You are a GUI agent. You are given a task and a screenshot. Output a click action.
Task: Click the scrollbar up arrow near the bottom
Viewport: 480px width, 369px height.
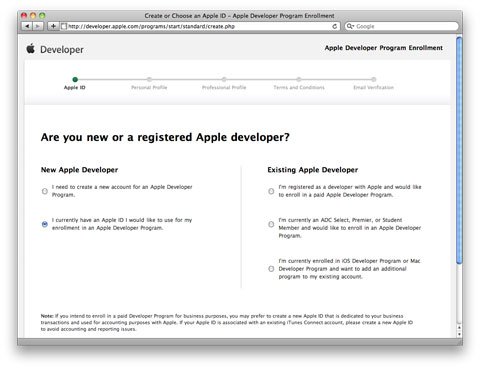click(459, 328)
